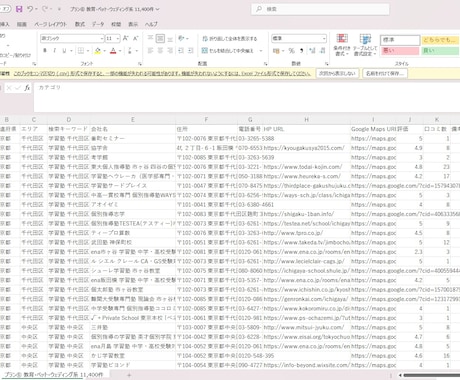Click the Save icon in title bar

19,9
